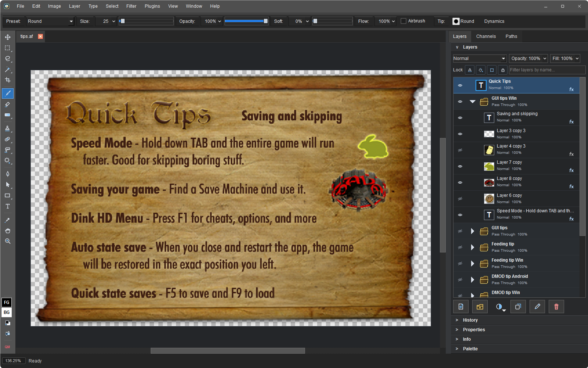Screen dimensions: 588x368
Task: Hide the Quick Tips layer
Action: coord(460,85)
